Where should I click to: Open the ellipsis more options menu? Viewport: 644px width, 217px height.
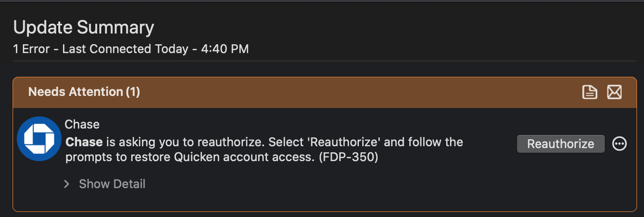pos(620,144)
